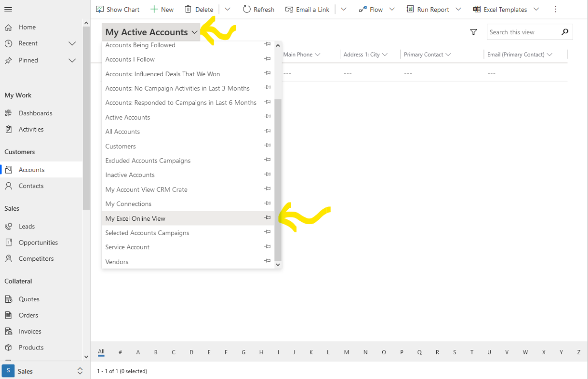Expand the Run Report dropdown arrow

[x=458, y=10]
